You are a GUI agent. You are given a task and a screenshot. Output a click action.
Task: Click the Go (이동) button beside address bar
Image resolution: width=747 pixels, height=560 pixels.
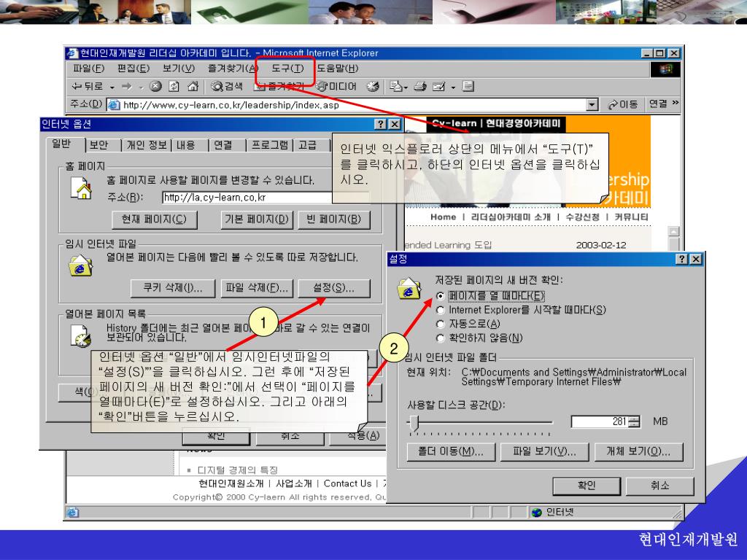pyautogui.click(x=623, y=104)
